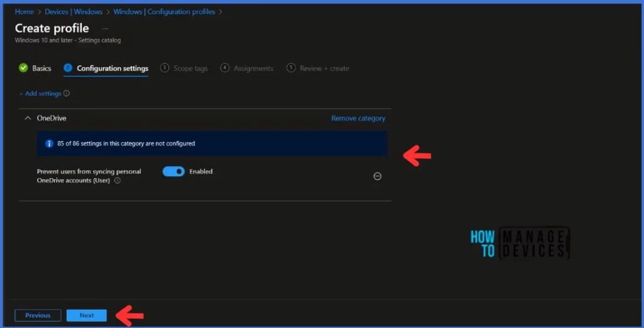Open Windows | Configuration profiles breadcrumb
Screen dimensions: 644x328
[164, 11]
